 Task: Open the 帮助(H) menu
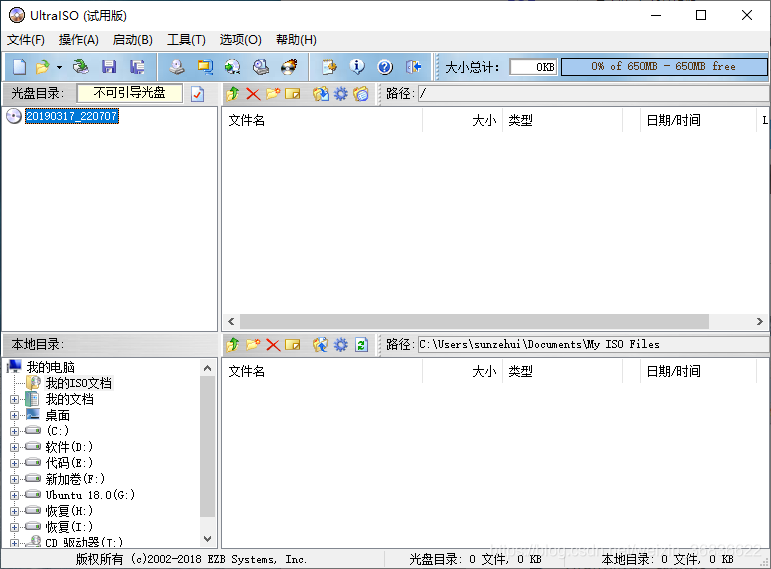click(x=296, y=40)
